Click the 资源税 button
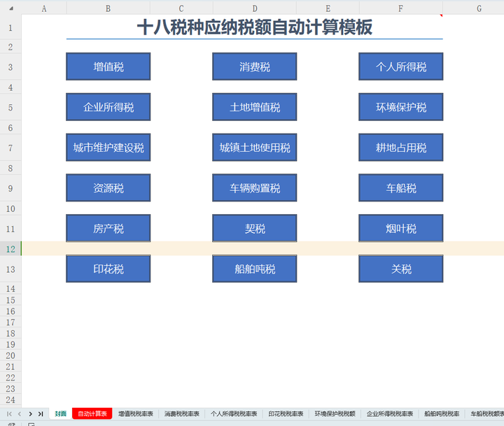This screenshot has height=426, width=504. 108,188
